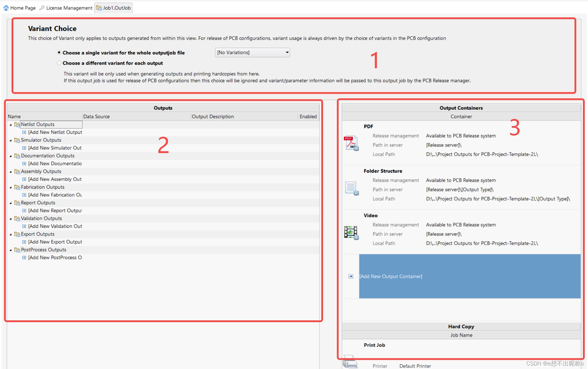This screenshot has height=369, width=588.
Task: Select the Validation Outputs tree item
Action: [41, 218]
